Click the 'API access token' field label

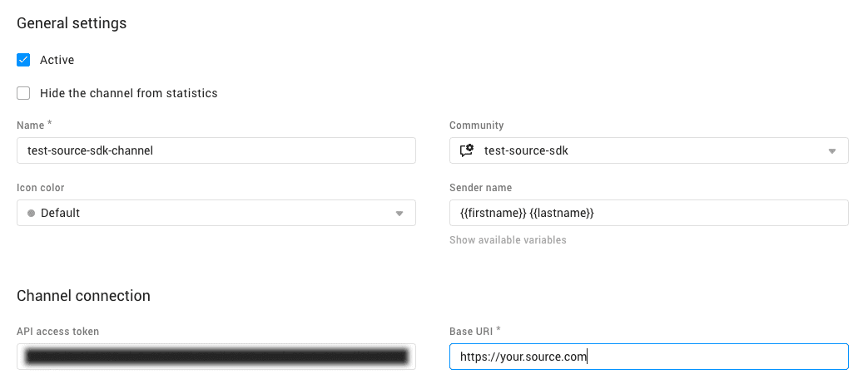[57, 332]
